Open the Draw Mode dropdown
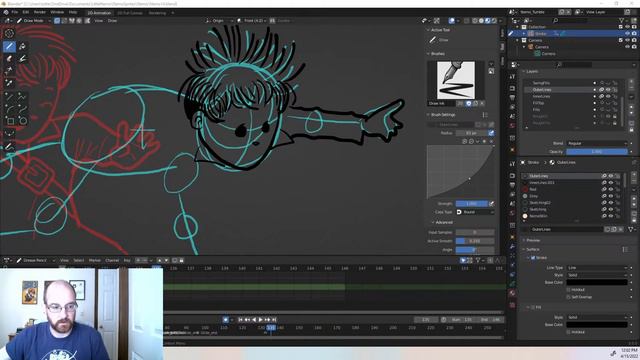 point(33,20)
